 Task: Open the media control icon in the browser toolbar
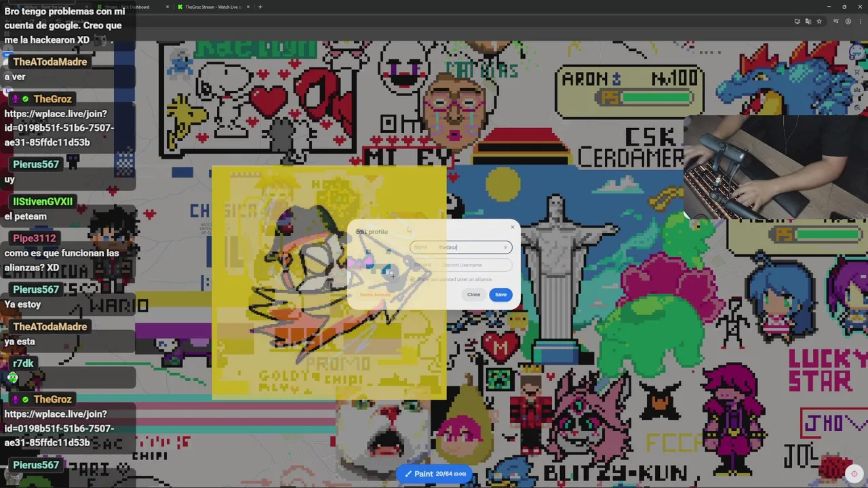click(x=836, y=21)
